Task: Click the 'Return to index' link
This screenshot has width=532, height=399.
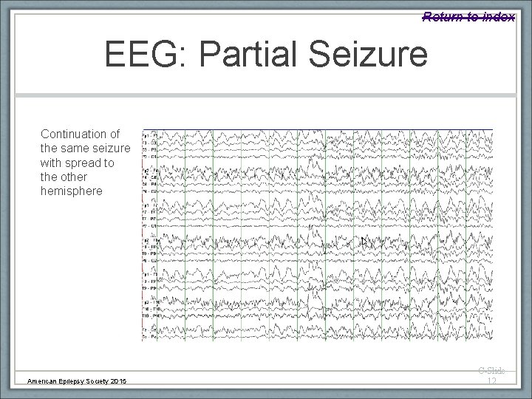Action: [468, 16]
